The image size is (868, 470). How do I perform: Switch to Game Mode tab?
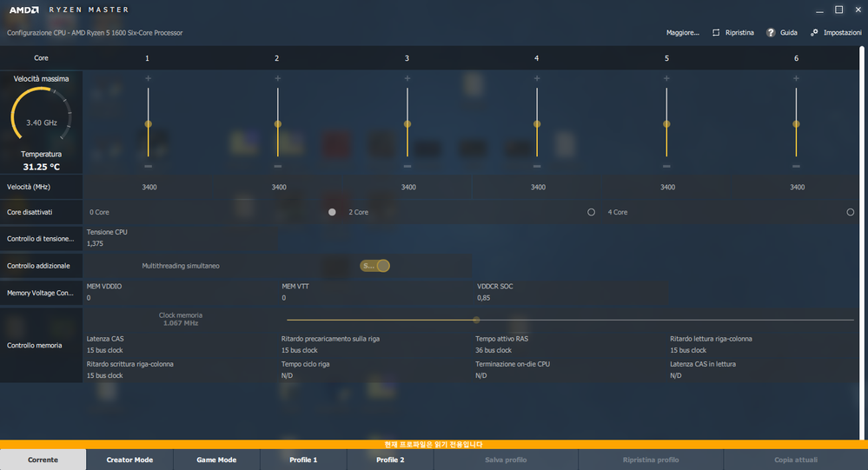pos(216,460)
